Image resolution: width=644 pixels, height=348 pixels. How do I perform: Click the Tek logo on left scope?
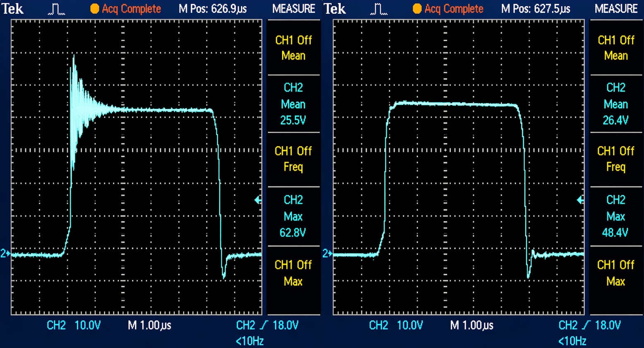(12, 9)
